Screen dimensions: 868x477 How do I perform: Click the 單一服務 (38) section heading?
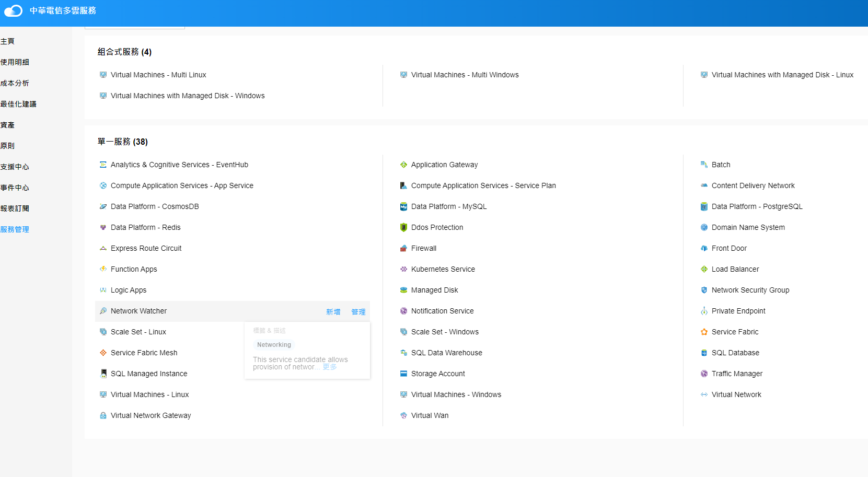pos(123,142)
